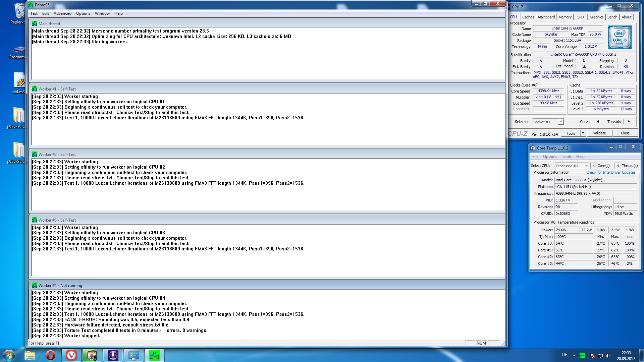Click the Prime95 tray icon in the notification area
Screen dimensions: 644x362
coord(582,356)
